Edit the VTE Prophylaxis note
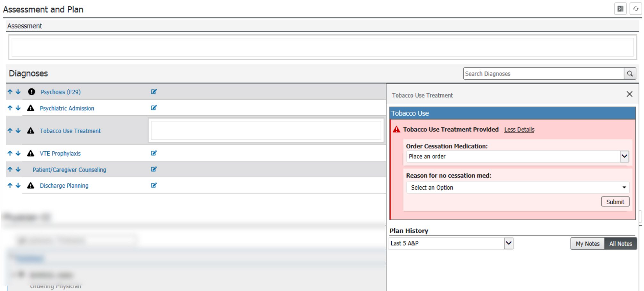This screenshot has height=291, width=644. 154,153
